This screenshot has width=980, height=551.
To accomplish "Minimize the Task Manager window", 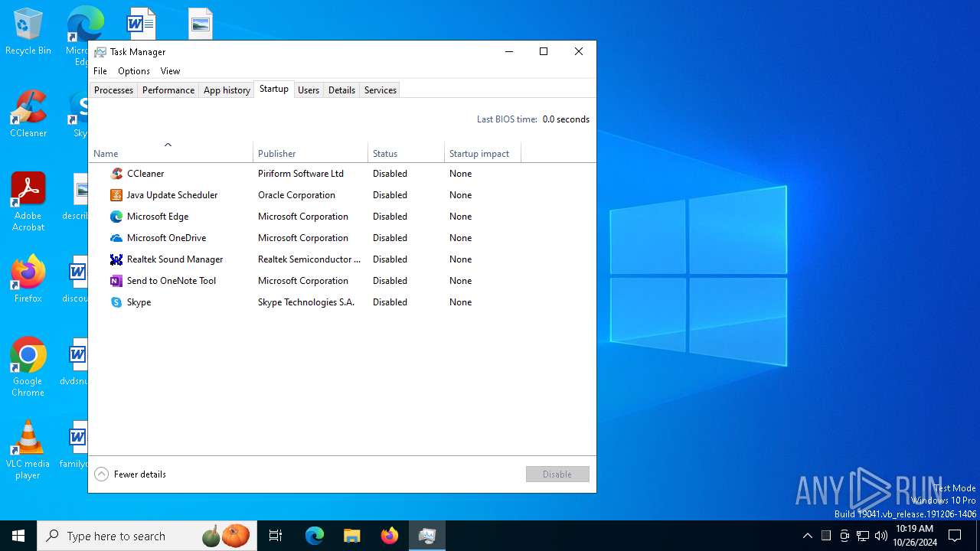I will pyautogui.click(x=508, y=51).
